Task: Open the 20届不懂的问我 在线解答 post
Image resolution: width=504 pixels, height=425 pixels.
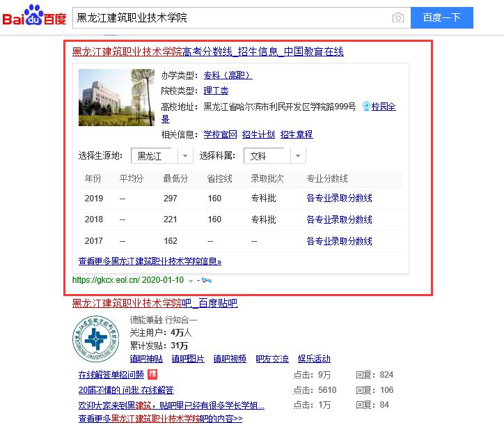Action: coord(126,390)
